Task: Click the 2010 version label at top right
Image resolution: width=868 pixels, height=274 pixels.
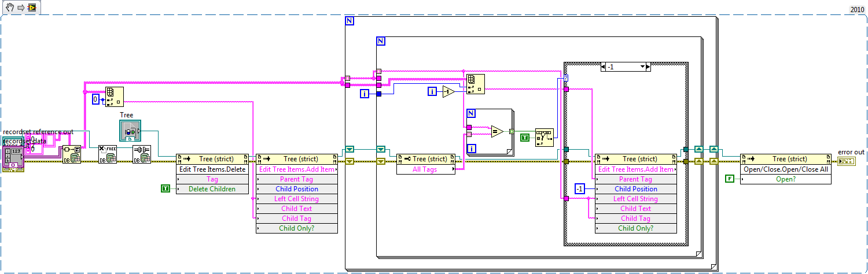Action: click(857, 9)
